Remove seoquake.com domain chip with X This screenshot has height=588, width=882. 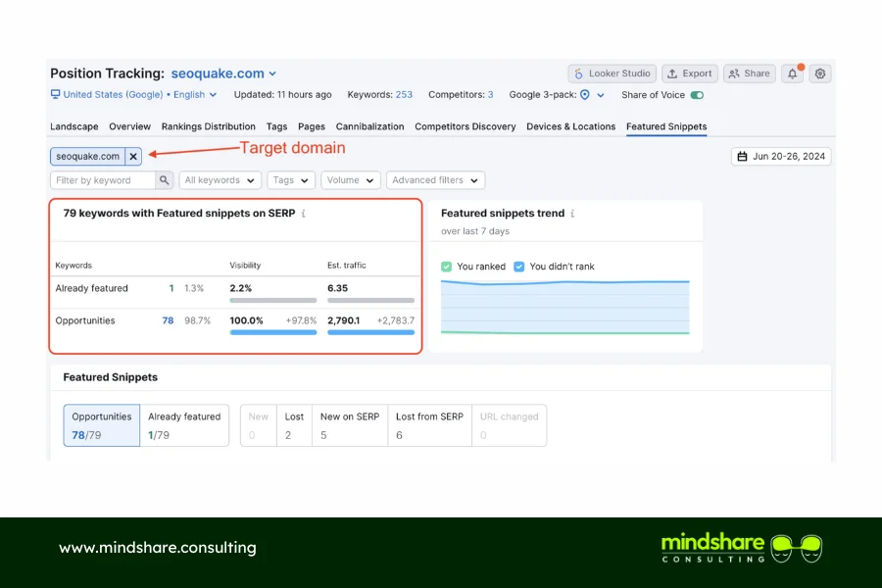coord(133,157)
